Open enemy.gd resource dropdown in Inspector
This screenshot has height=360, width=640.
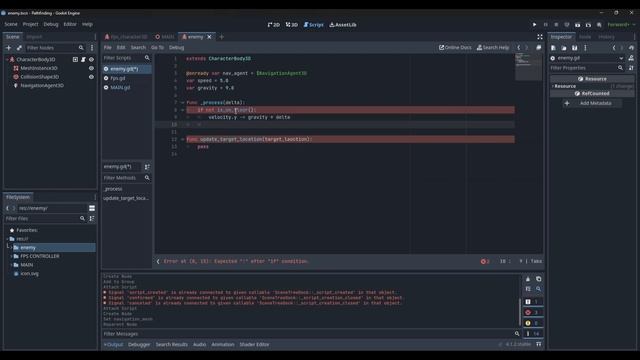point(587,58)
